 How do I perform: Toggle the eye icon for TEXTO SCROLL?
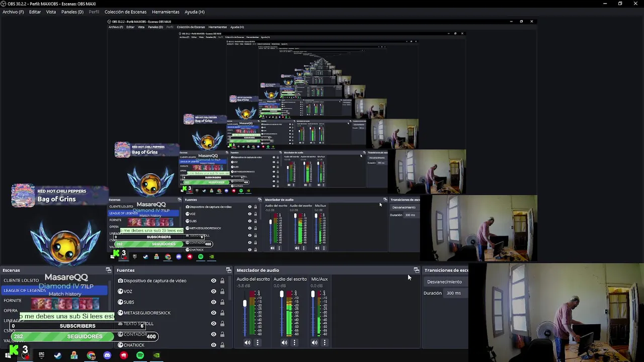213,324
